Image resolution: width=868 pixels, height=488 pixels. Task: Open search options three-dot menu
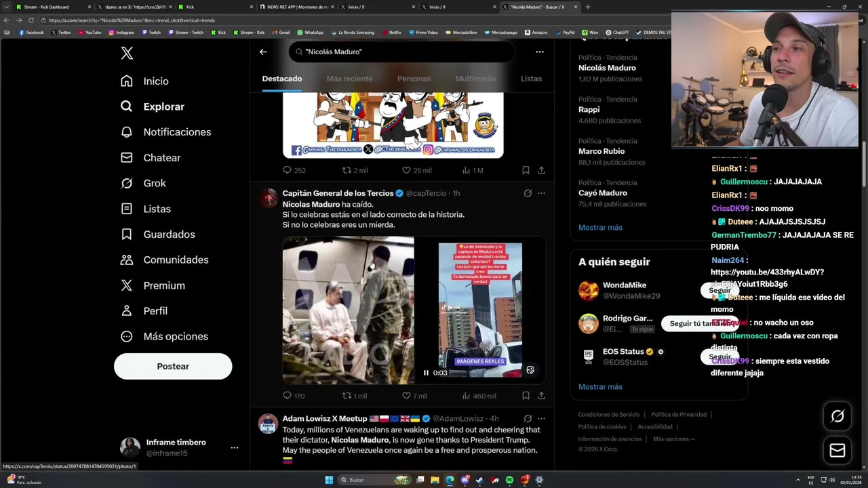pos(539,52)
